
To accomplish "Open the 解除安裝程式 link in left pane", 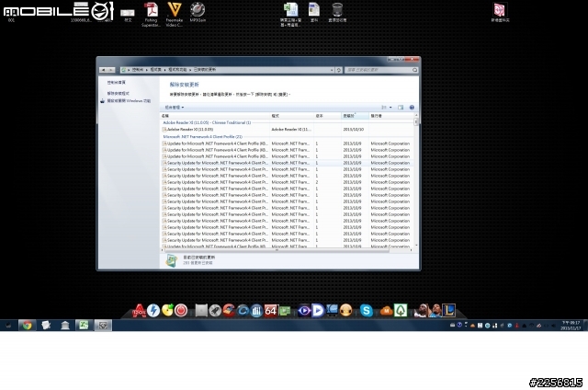I will click(x=119, y=94).
